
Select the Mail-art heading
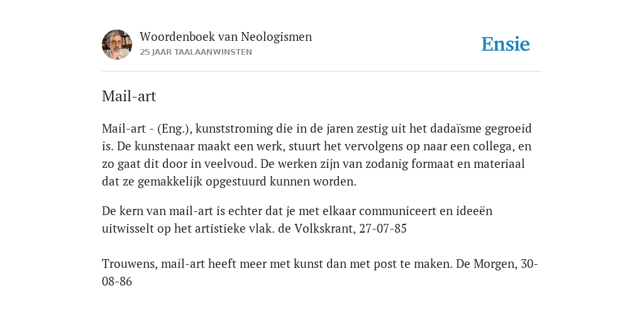(129, 96)
